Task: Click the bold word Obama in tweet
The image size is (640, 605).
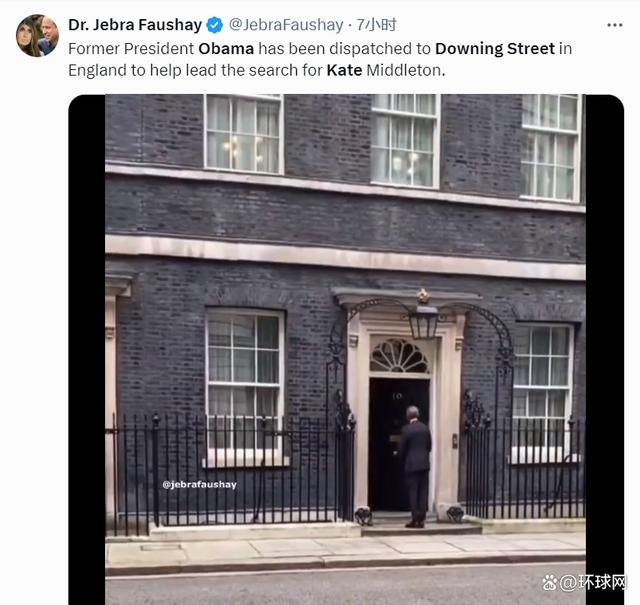Action: (226, 49)
